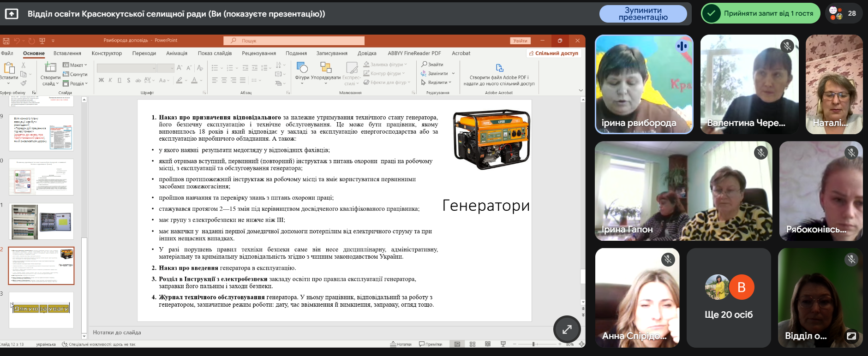The height and width of the screenshot is (356, 868).
Task: Open the Конструктор ribbon tab
Action: click(107, 53)
